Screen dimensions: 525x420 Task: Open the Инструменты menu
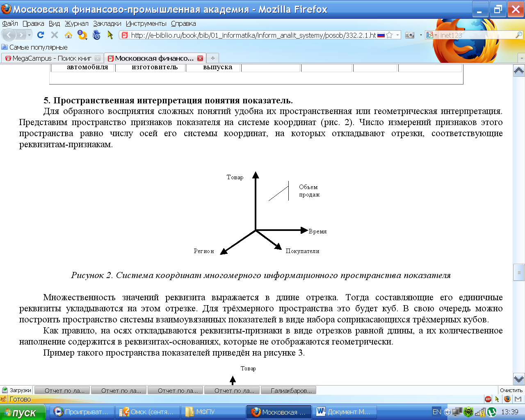[146, 23]
